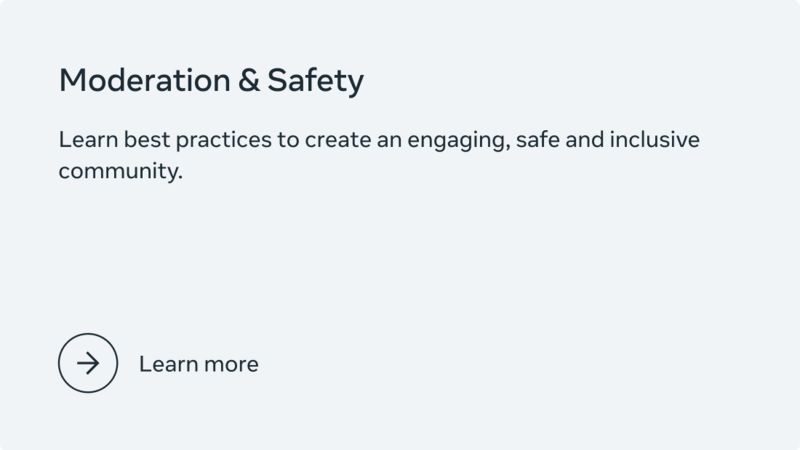
Task: Tap the round arrow icon in card
Action: point(88,363)
